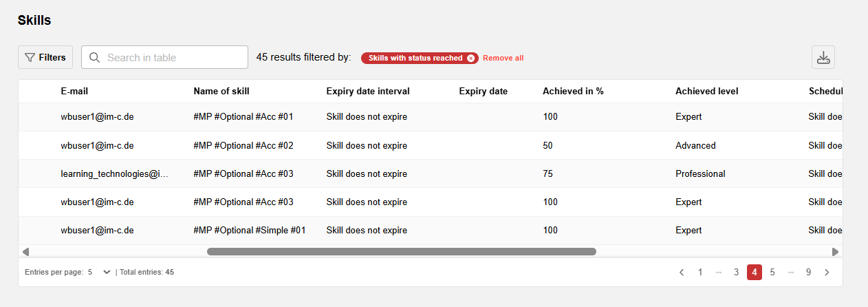
Task: Select the learning_technologies row email cell
Action: click(114, 174)
